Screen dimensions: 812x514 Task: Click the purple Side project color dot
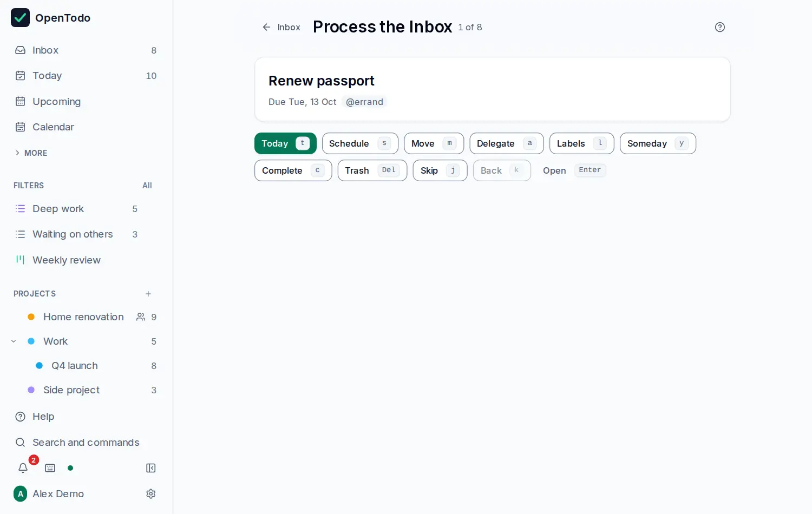point(31,390)
